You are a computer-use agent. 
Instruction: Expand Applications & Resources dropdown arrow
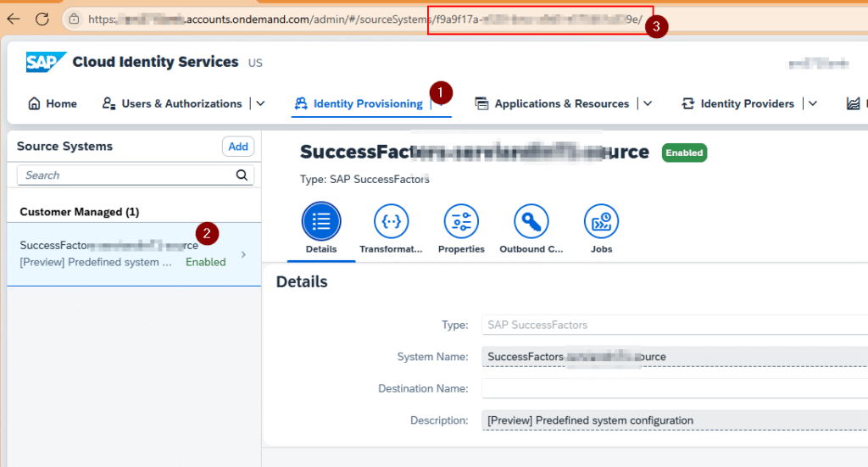click(648, 103)
